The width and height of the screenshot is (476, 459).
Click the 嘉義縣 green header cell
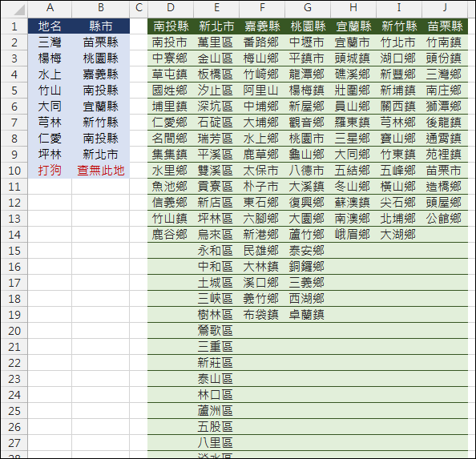coord(262,26)
